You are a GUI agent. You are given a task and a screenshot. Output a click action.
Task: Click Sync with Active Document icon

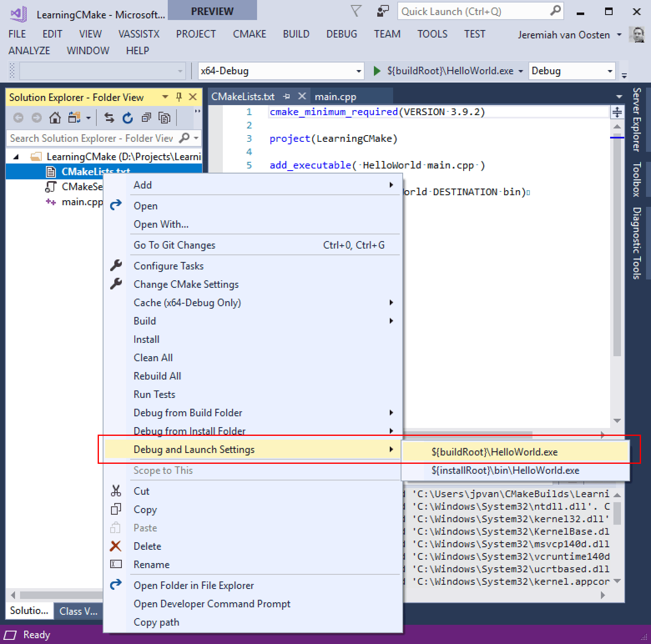[x=109, y=118]
